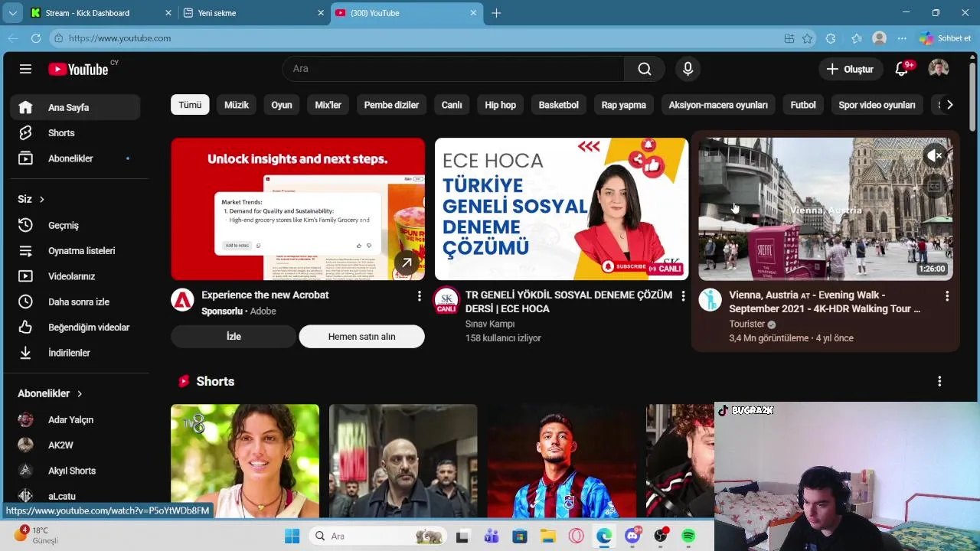Image resolution: width=980 pixels, height=551 pixels.
Task: Start voice search with the microphone icon
Action: (x=688, y=69)
